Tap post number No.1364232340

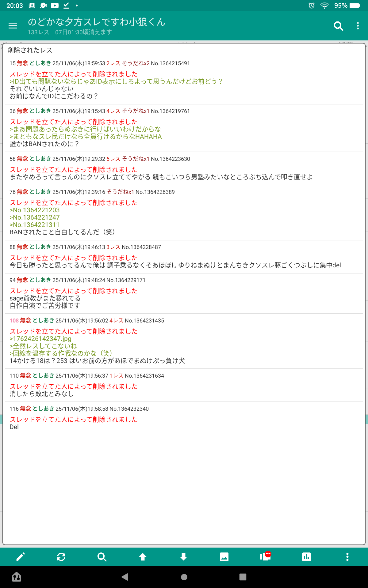(x=129, y=409)
